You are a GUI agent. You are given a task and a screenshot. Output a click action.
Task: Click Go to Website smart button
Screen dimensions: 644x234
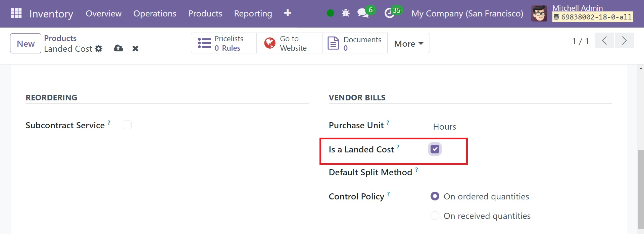pyautogui.click(x=289, y=43)
